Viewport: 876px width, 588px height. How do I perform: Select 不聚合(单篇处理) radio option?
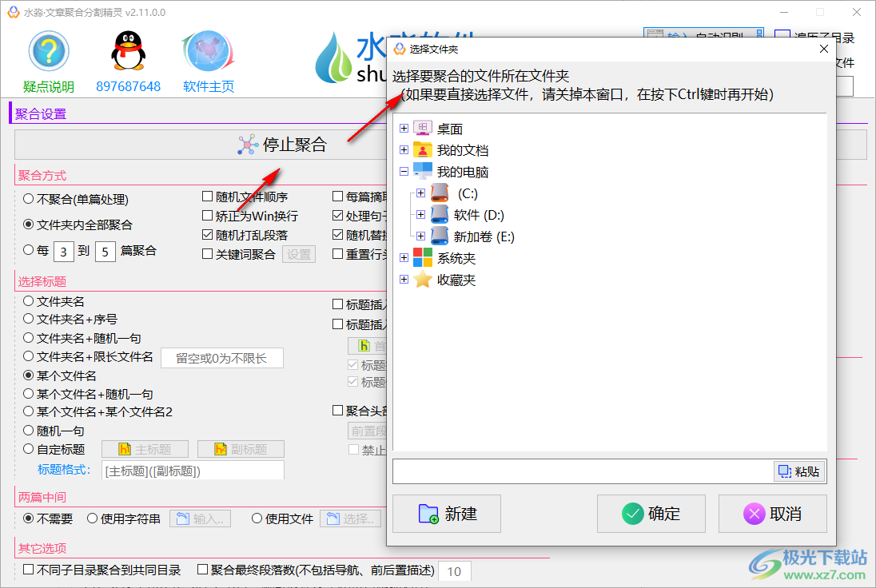[75, 200]
